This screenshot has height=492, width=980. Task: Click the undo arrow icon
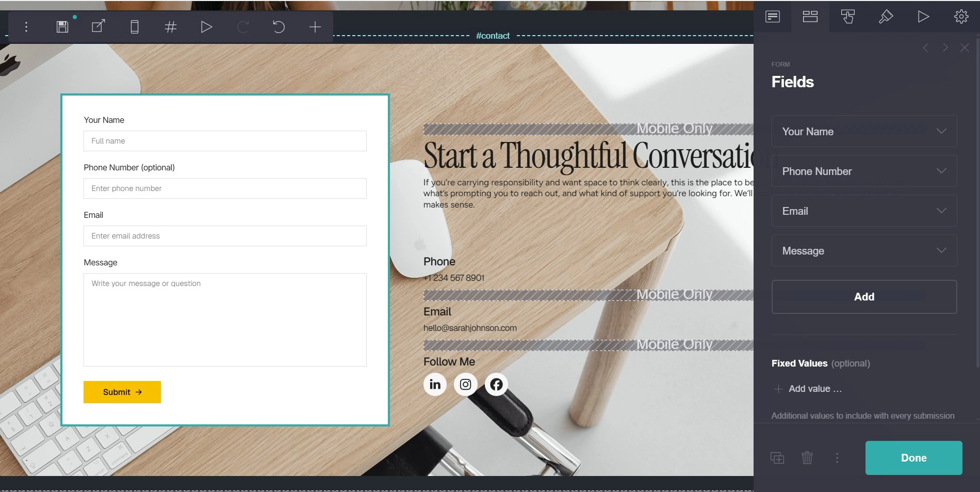[279, 27]
